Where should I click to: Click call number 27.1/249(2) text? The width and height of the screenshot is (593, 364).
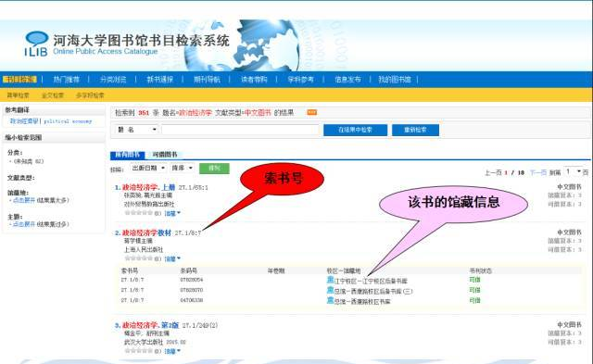pyautogui.click(x=200, y=325)
